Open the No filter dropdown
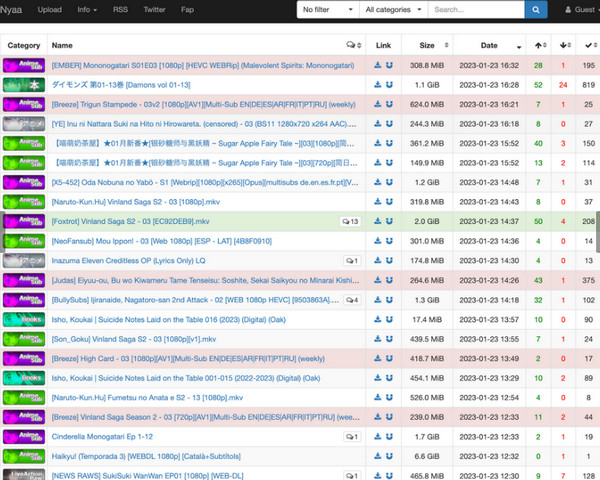600x480 pixels. tap(328, 10)
